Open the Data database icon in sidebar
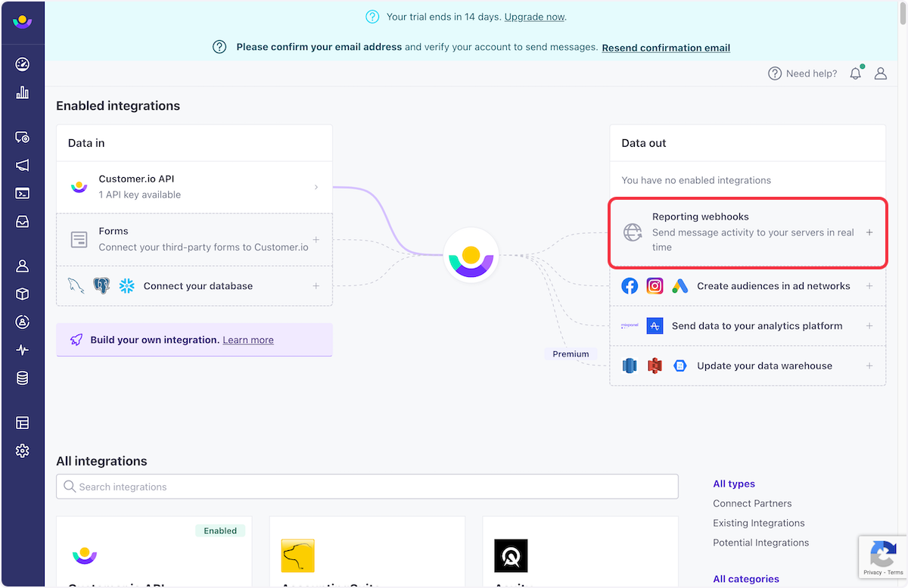 point(22,378)
